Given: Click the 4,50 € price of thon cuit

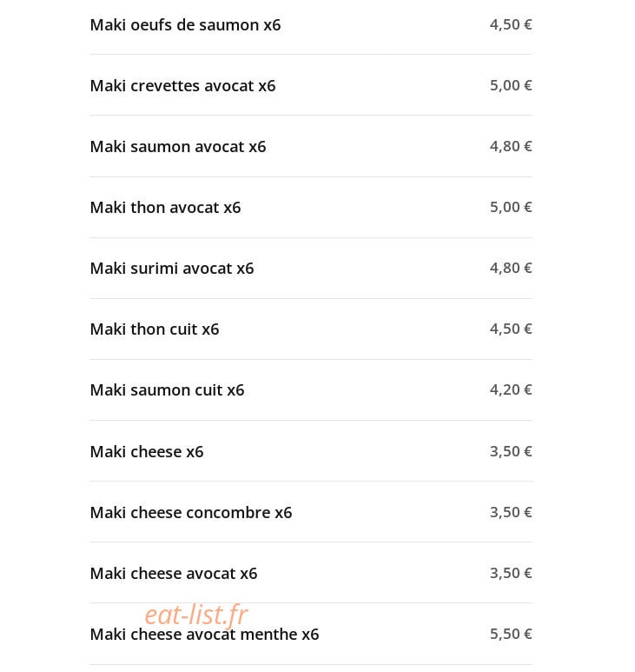Looking at the screenshot, I should pyautogui.click(x=511, y=329).
